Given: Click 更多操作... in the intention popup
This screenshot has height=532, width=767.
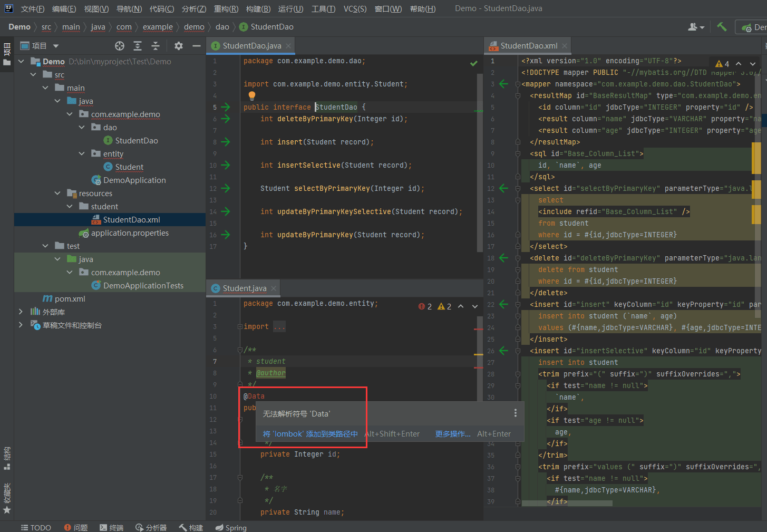Looking at the screenshot, I should click(x=452, y=433).
